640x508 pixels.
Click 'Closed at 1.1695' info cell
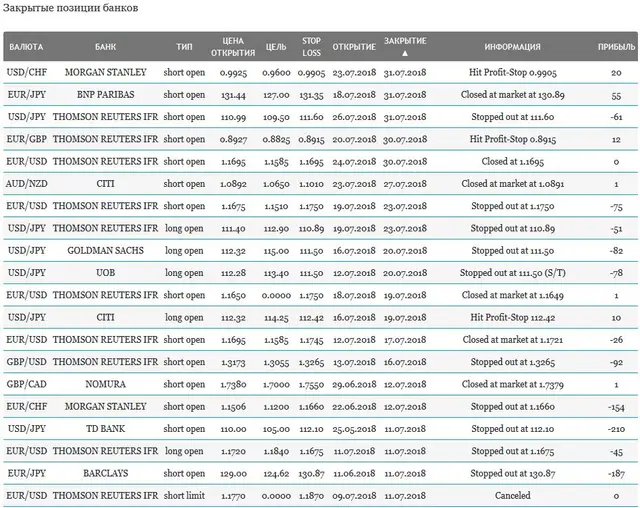513,162
